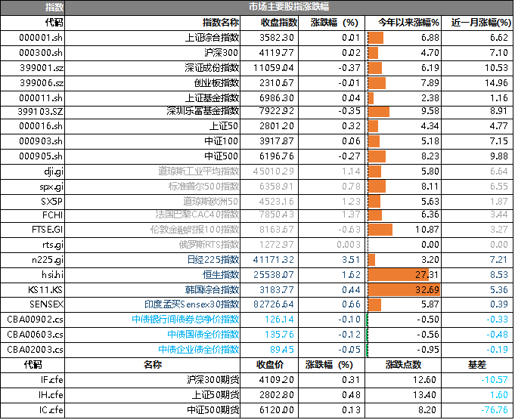Click the 标准普尔500指数 name cell
Image resolution: width=515 pixels, height=420 pixels.
pyautogui.click(x=153, y=187)
